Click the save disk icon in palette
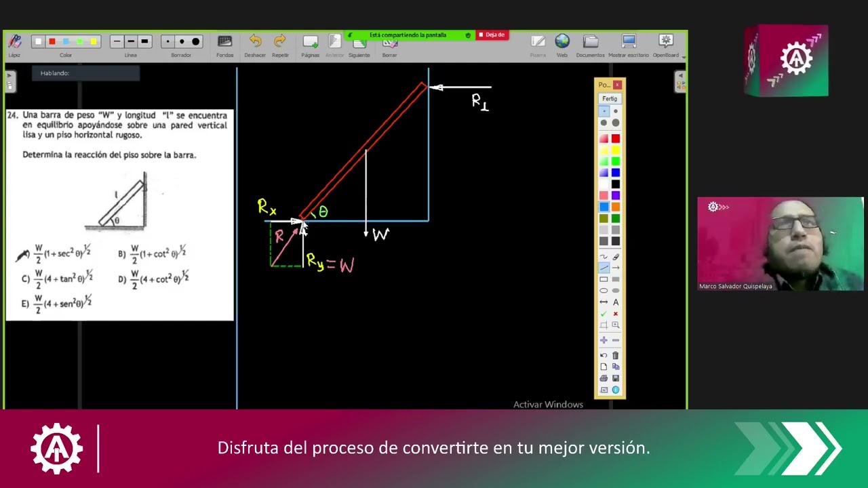The image size is (868, 488). 616,378
